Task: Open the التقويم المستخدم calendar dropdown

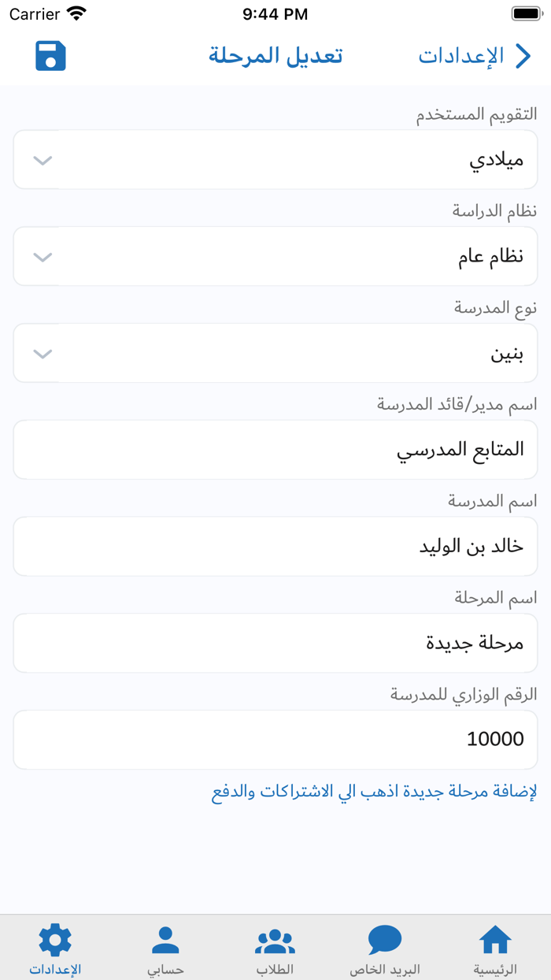Action: click(x=275, y=159)
